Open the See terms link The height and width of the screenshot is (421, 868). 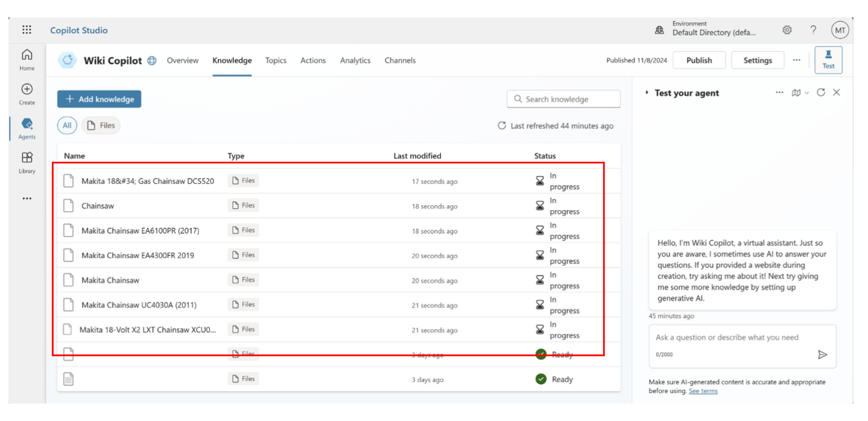click(x=702, y=390)
